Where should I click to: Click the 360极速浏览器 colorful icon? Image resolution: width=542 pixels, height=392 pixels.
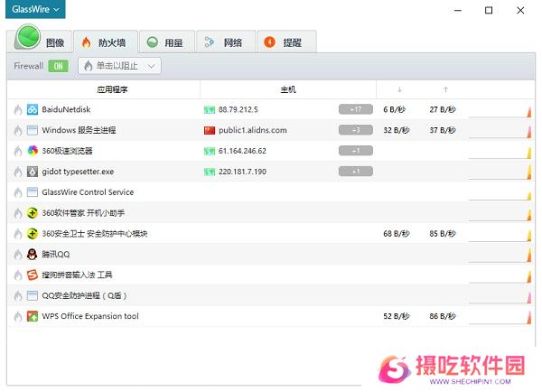pyautogui.click(x=33, y=151)
